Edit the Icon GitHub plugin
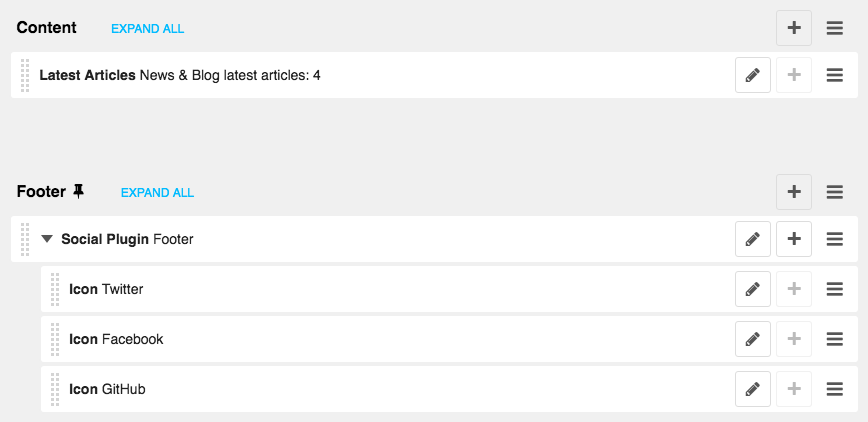868x422 pixels. click(x=752, y=389)
